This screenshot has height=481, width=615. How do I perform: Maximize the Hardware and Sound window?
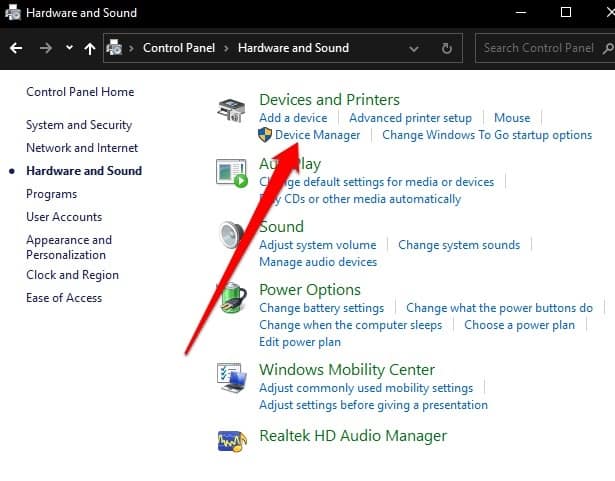pos(566,13)
